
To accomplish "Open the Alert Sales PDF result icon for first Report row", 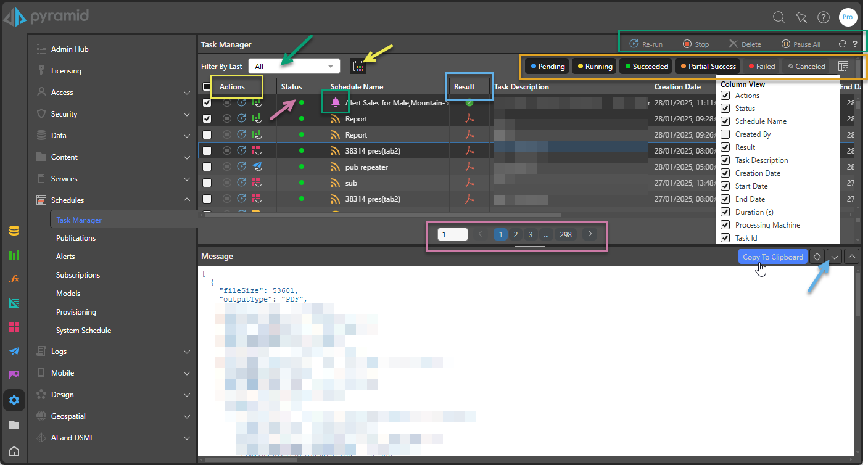I will pos(469,119).
